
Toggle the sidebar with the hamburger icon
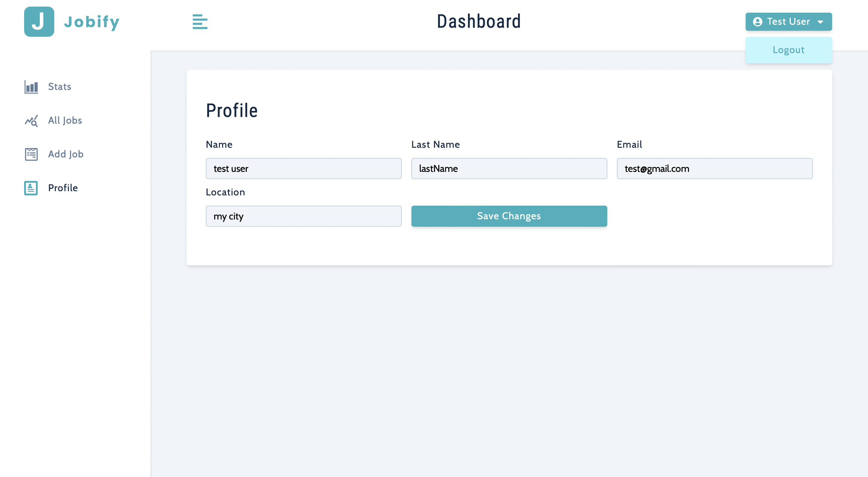coord(200,22)
